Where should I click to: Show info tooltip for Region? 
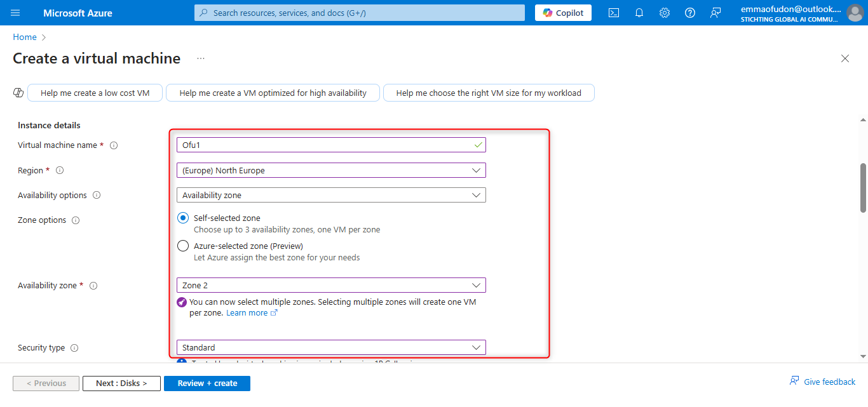(60, 171)
